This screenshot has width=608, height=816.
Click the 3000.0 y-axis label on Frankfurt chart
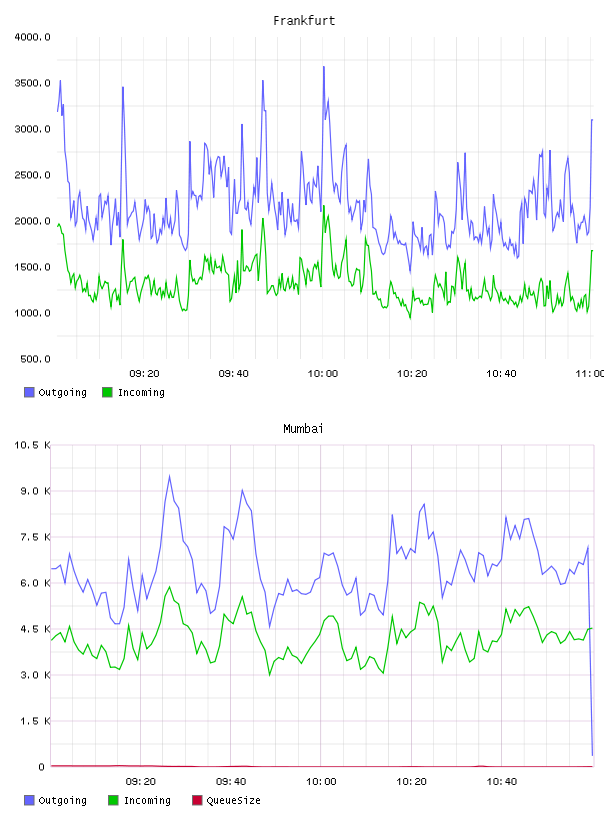pyautogui.click(x=32, y=129)
